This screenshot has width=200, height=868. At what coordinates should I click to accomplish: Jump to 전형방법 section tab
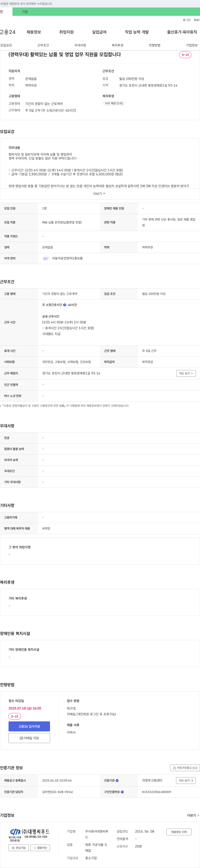click(x=154, y=45)
